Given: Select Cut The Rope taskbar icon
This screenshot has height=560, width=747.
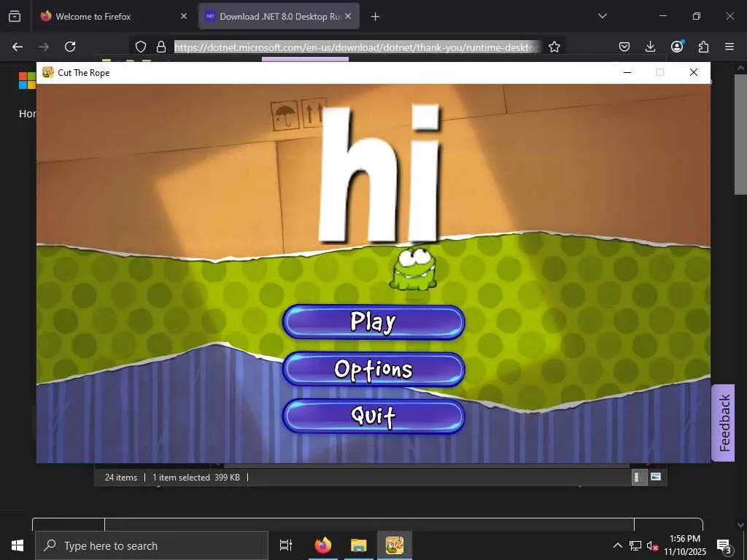Looking at the screenshot, I should click(x=395, y=545).
